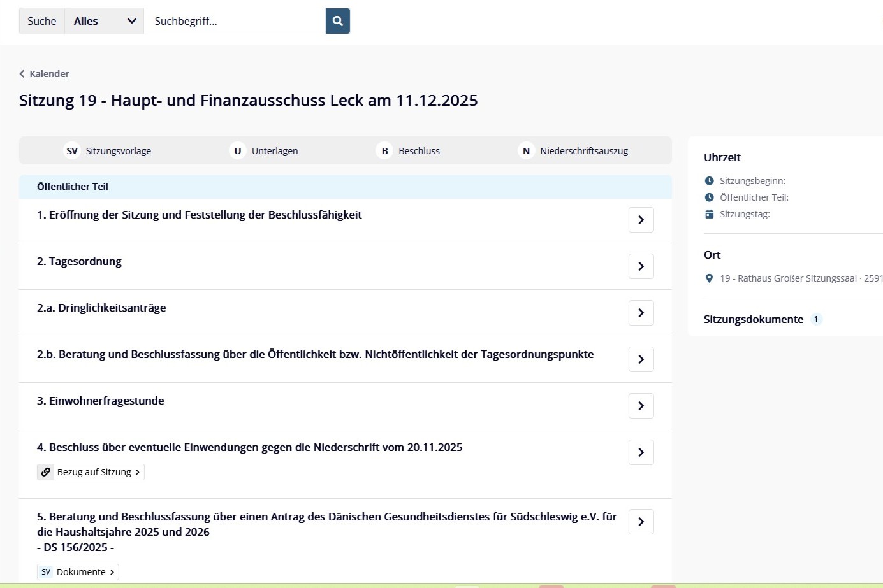Expand the 3. Einwohnerfragestunde entry
The image size is (883, 588).
point(641,406)
